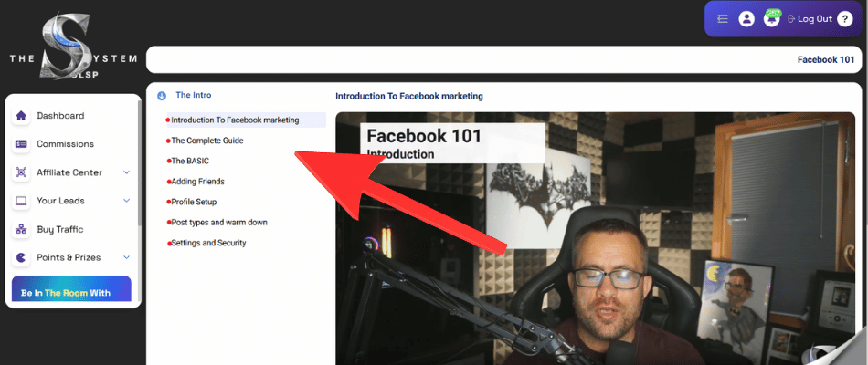Open the Profile Setup lesson
Viewport: 868px width, 365px height.
click(x=194, y=202)
